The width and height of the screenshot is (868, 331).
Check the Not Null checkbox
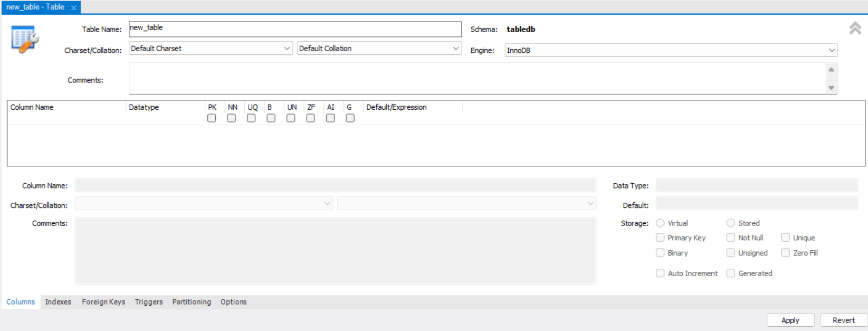731,238
